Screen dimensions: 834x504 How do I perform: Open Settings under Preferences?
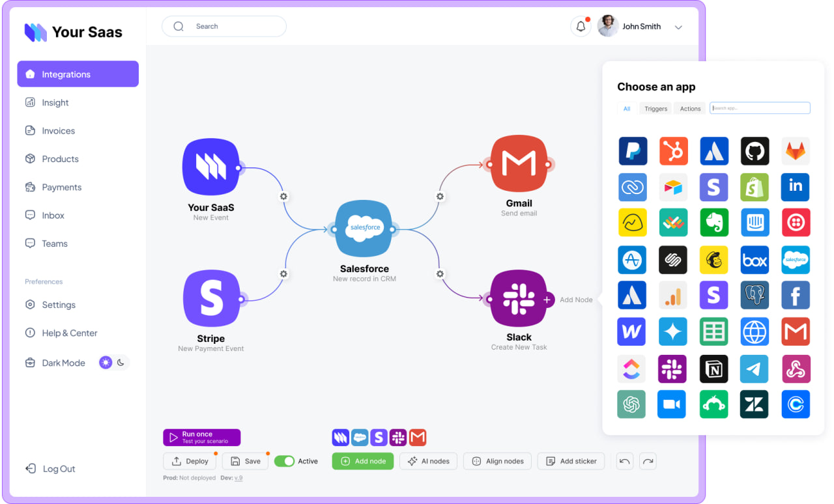click(50, 305)
